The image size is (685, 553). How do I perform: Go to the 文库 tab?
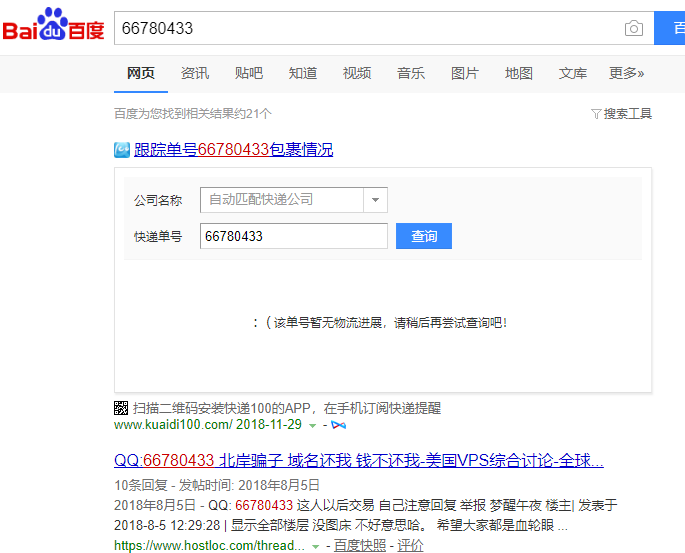pyautogui.click(x=573, y=73)
